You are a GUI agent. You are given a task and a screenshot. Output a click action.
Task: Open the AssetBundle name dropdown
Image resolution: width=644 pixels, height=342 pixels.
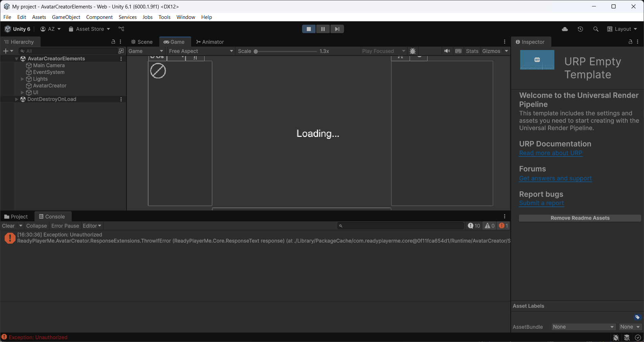click(583, 327)
